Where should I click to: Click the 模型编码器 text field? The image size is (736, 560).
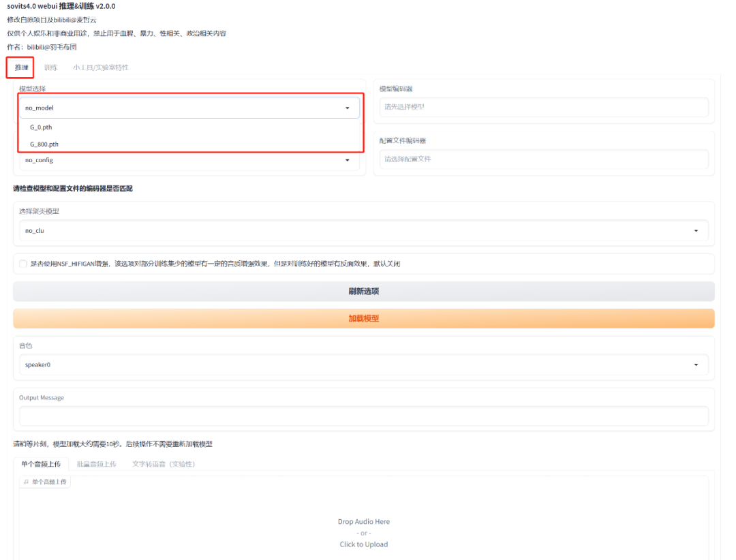click(544, 107)
